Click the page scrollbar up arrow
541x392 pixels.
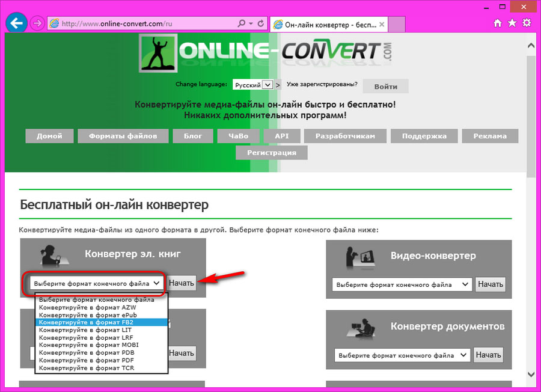[531, 45]
